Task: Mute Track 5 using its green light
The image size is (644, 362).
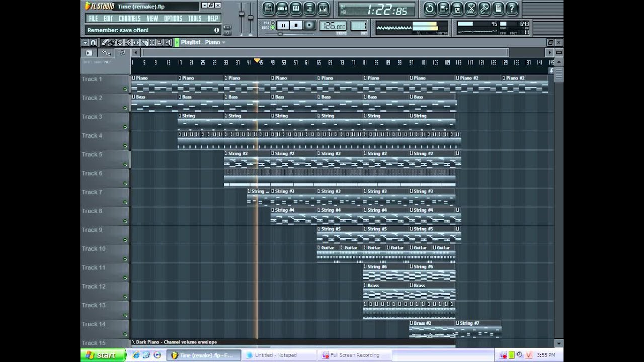Action: click(x=125, y=164)
